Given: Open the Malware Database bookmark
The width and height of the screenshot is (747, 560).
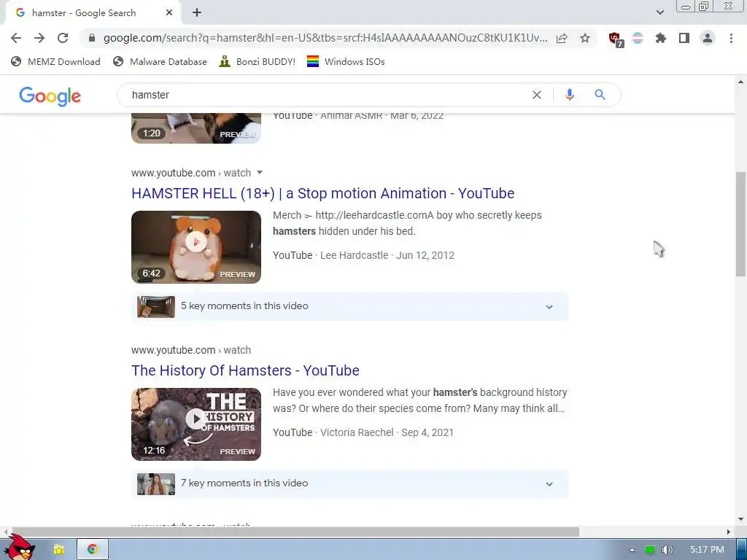Looking at the screenshot, I should pyautogui.click(x=160, y=62).
